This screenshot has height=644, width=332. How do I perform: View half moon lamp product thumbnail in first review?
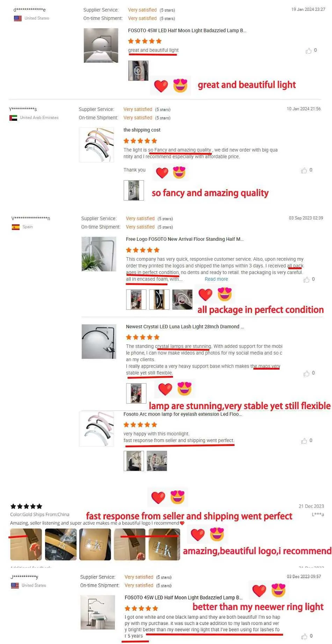[x=101, y=45]
